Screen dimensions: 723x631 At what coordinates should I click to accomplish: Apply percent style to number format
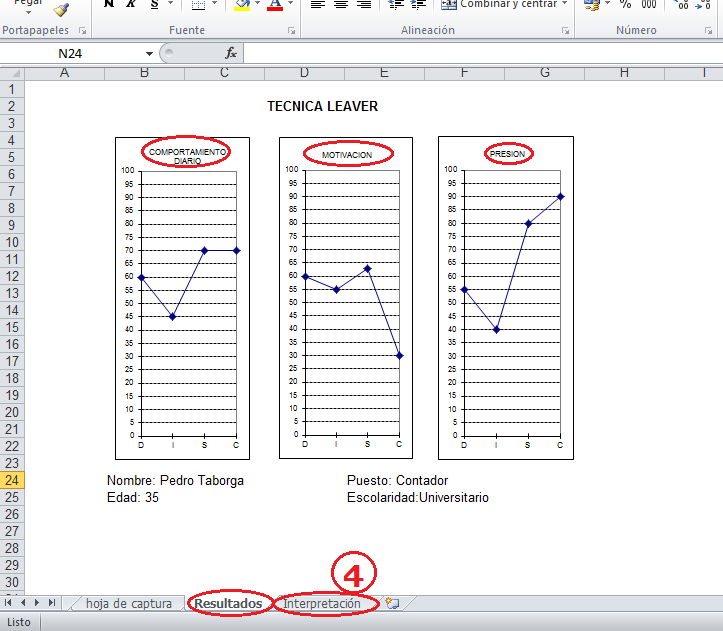(625, 5)
